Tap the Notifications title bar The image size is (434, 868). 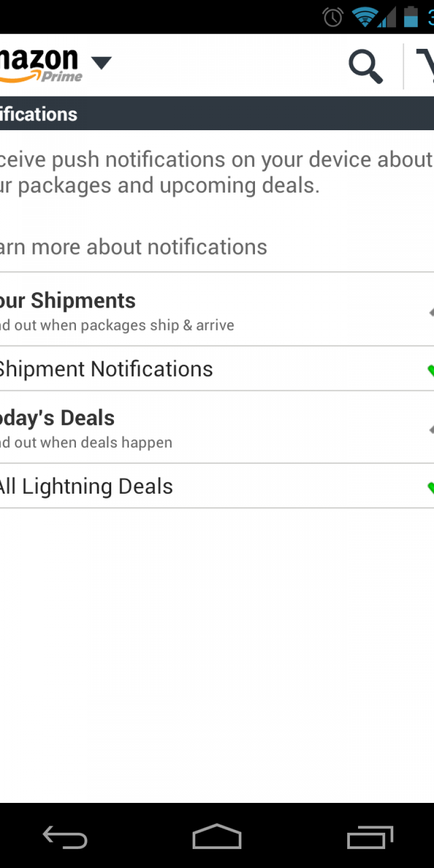click(217, 114)
